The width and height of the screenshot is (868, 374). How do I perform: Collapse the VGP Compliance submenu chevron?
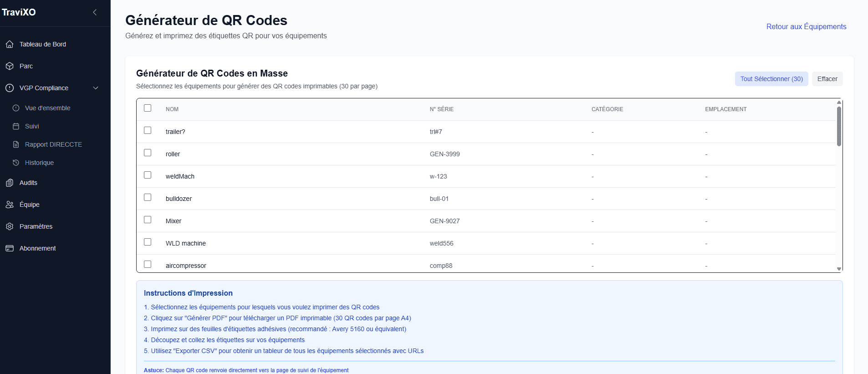96,88
